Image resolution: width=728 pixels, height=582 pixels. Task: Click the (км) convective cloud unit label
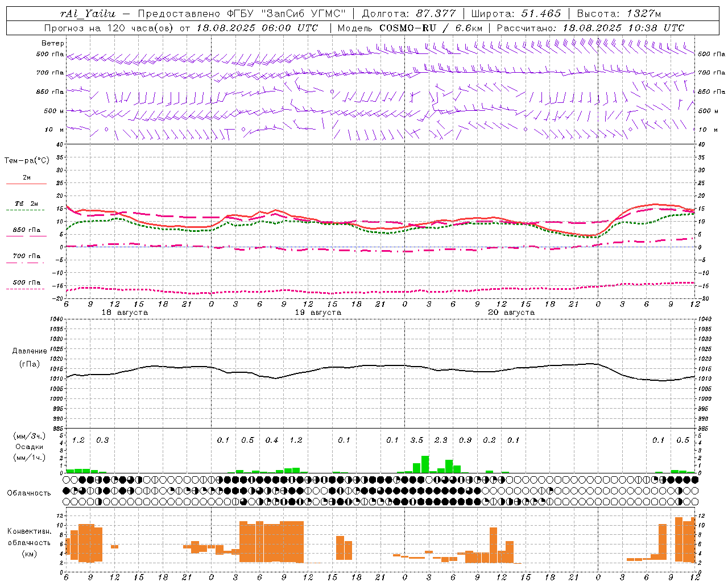30,554
